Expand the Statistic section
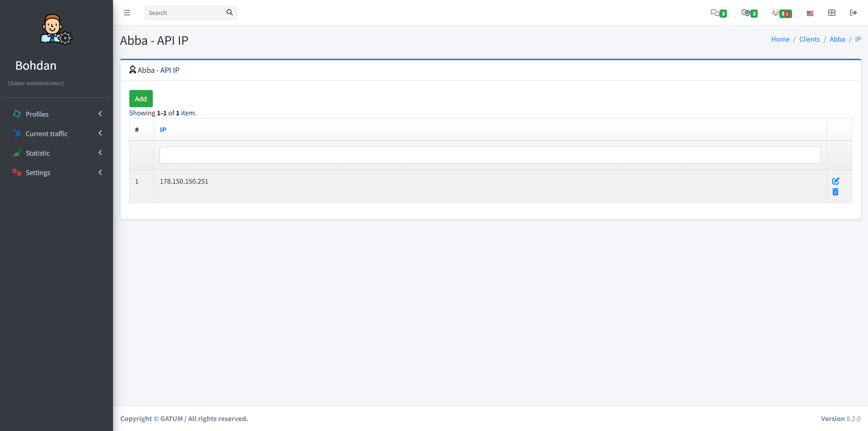 pyautogui.click(x=100, y=153)
